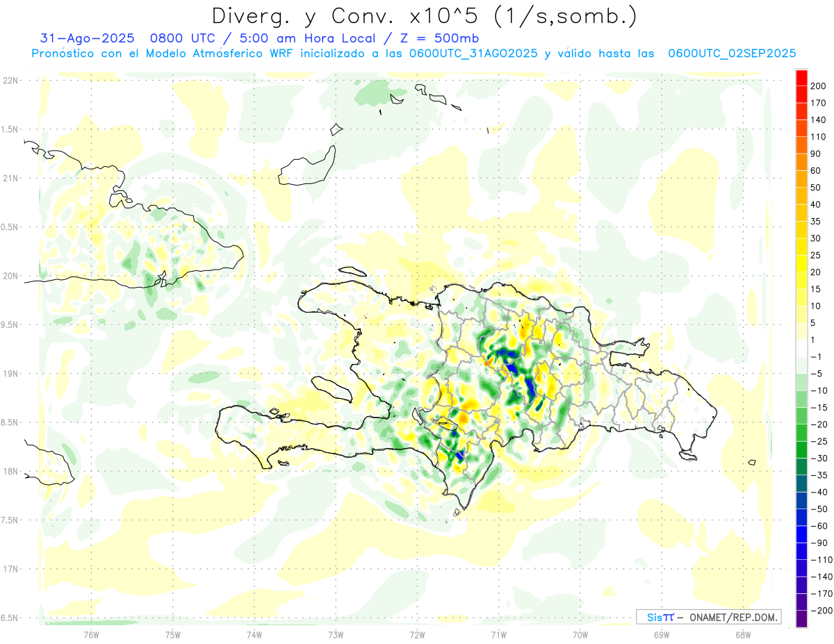Click the '170' colorbar value
This screenshot has height=644, width=834.
[x=818, y=103]
